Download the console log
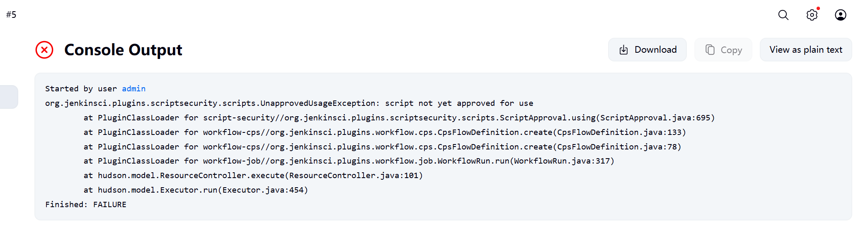 (x=647, y=50)
